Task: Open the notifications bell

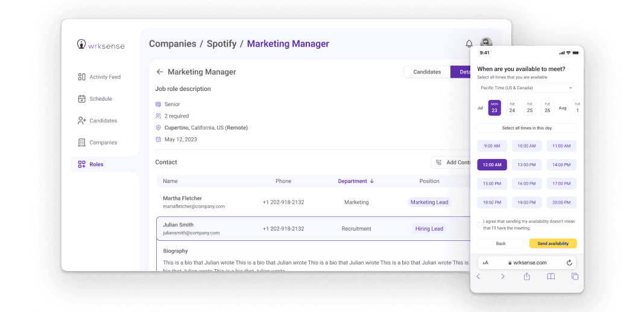Action: click(469, 43)
